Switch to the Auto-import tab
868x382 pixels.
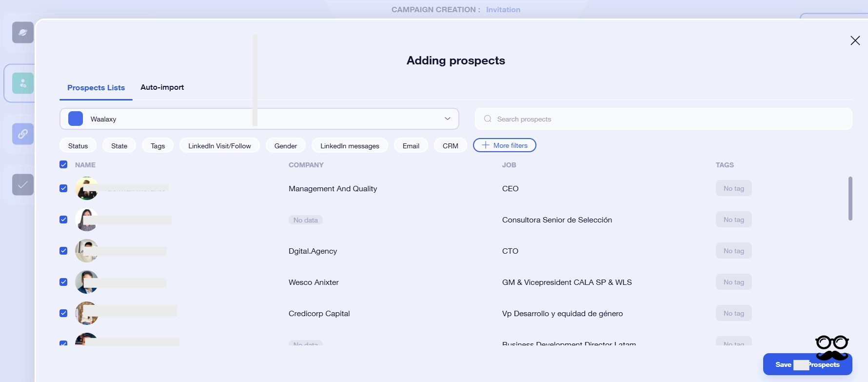click(162, 87)
